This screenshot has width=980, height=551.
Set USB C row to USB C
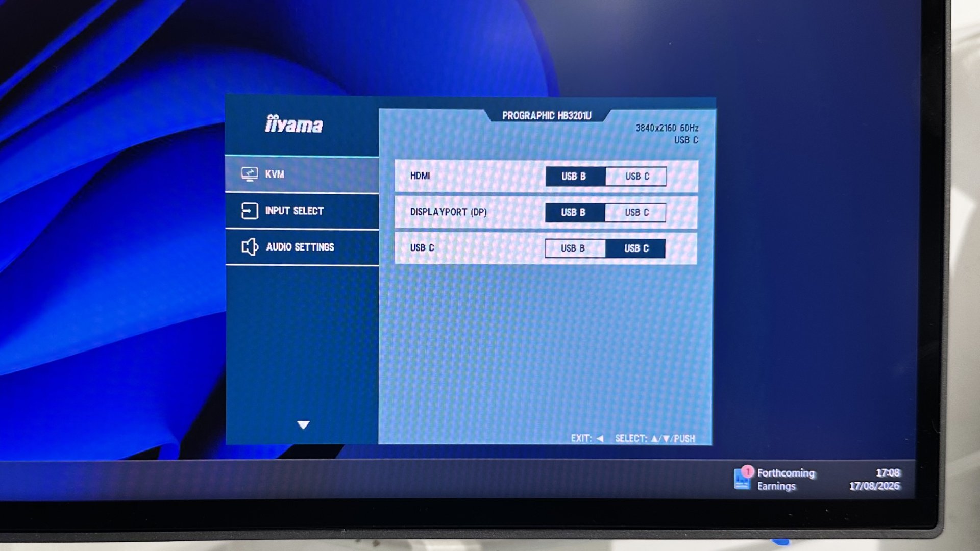pyautogui.click(x=635, y=248)
